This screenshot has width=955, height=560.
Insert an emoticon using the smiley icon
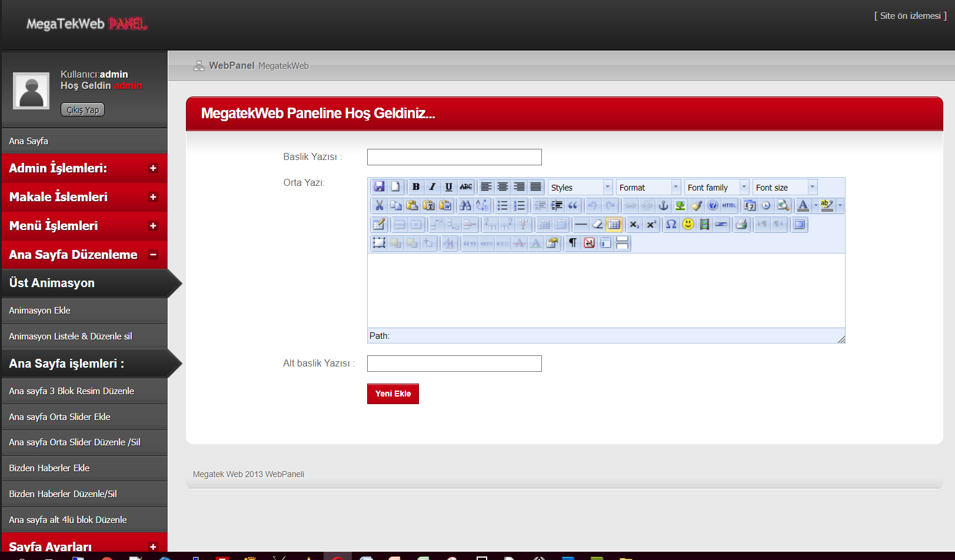pyautogui.click(x=688, y=225)
